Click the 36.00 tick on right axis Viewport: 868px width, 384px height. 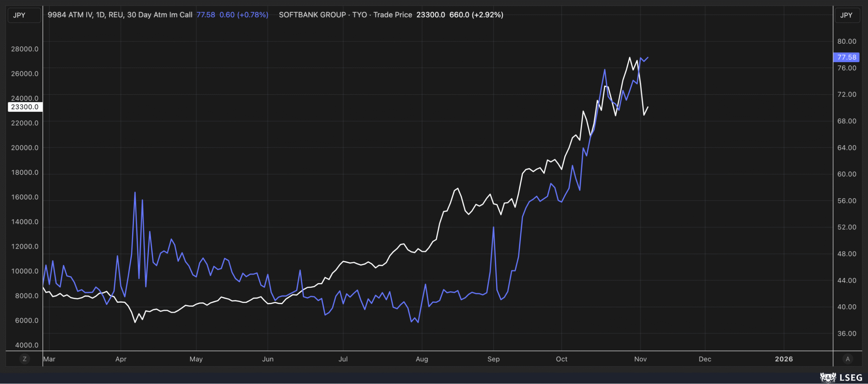[x=847, y=334]
